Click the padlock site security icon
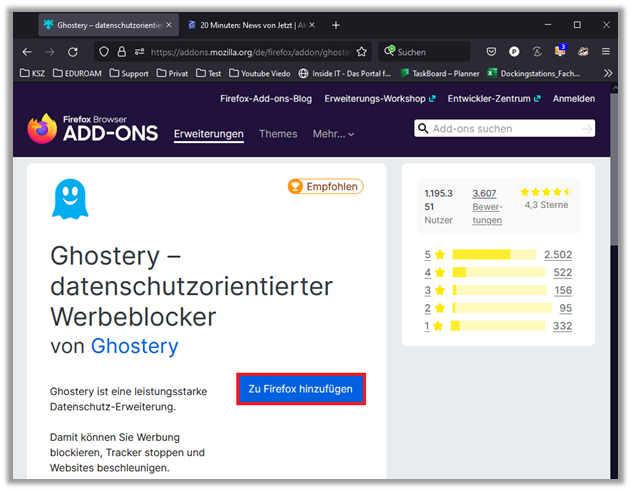The width and height of the screenshot is (631, 491). [x=121, y=52]
